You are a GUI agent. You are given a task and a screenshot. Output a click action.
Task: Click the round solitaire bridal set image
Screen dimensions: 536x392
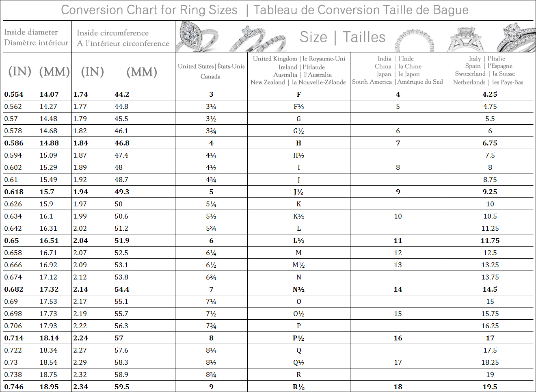click(x=516, y=37)
